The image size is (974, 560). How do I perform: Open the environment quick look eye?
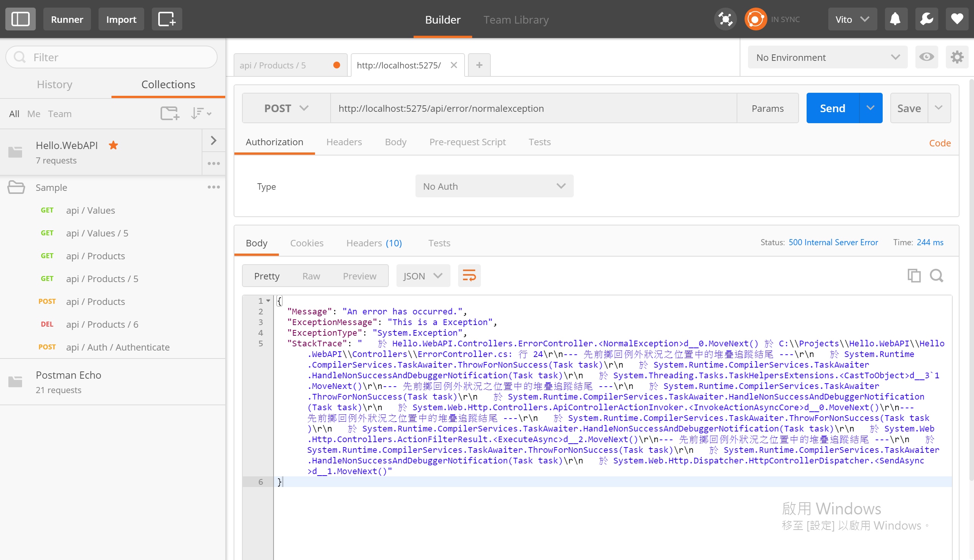pyautogui.click(x=926, y=57)
